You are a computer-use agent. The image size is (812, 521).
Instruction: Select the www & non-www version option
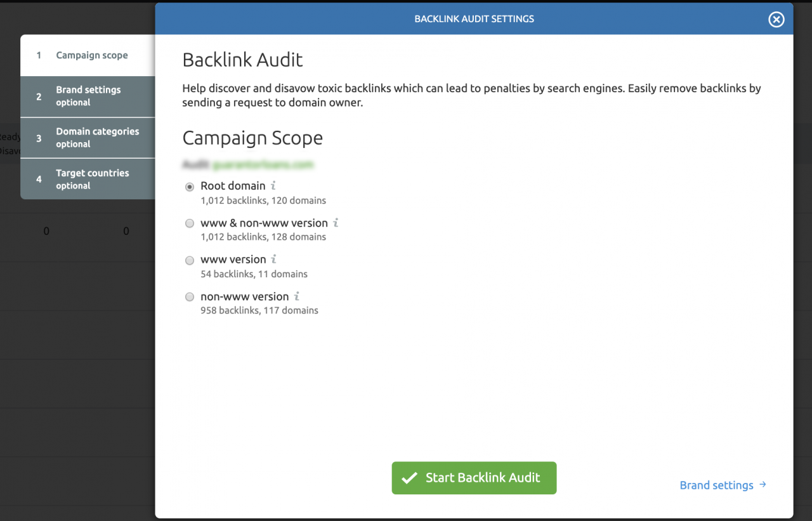pos(190,223)
